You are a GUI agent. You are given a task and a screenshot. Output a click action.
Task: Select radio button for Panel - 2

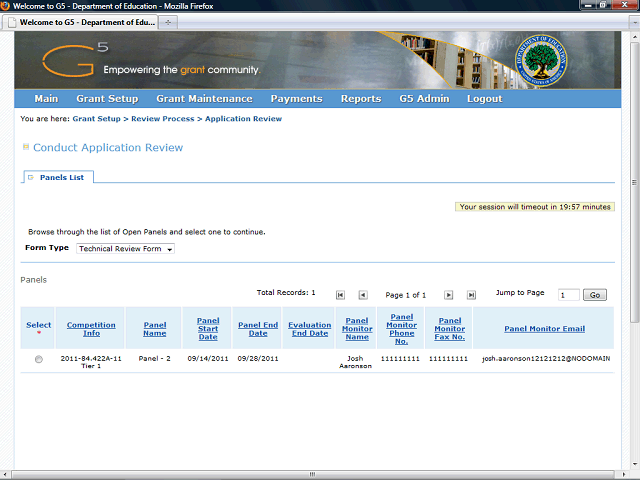coord(39,360)
